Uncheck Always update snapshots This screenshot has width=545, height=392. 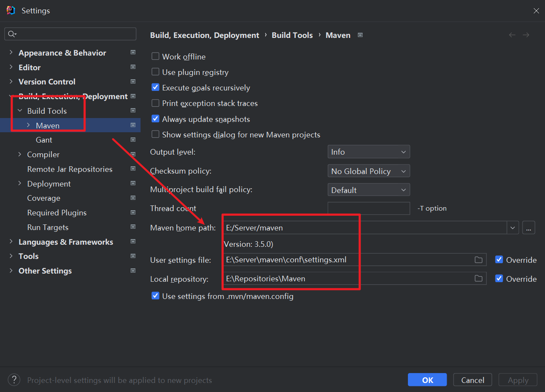pyautogui.click(x=156, y=119)
